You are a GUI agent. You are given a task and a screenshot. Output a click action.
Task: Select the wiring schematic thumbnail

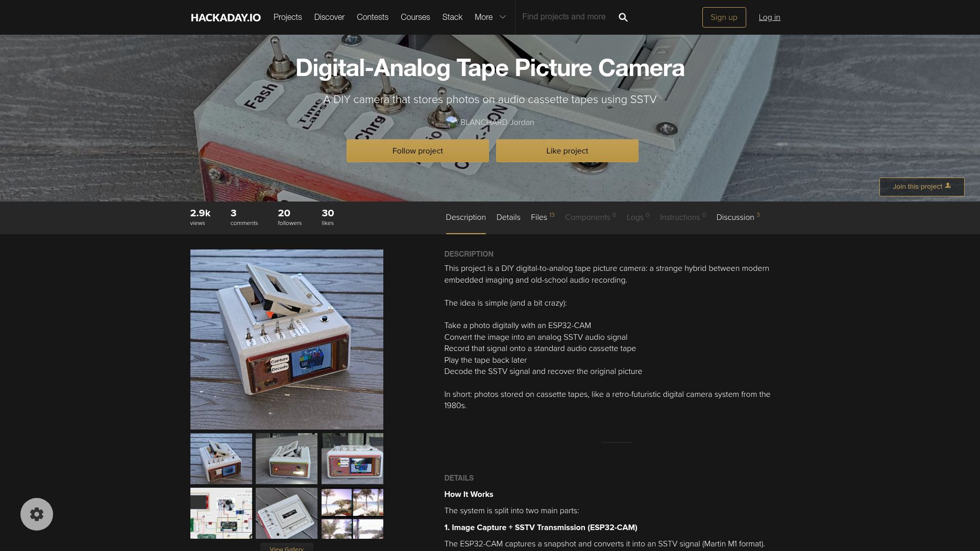[221, 513]
